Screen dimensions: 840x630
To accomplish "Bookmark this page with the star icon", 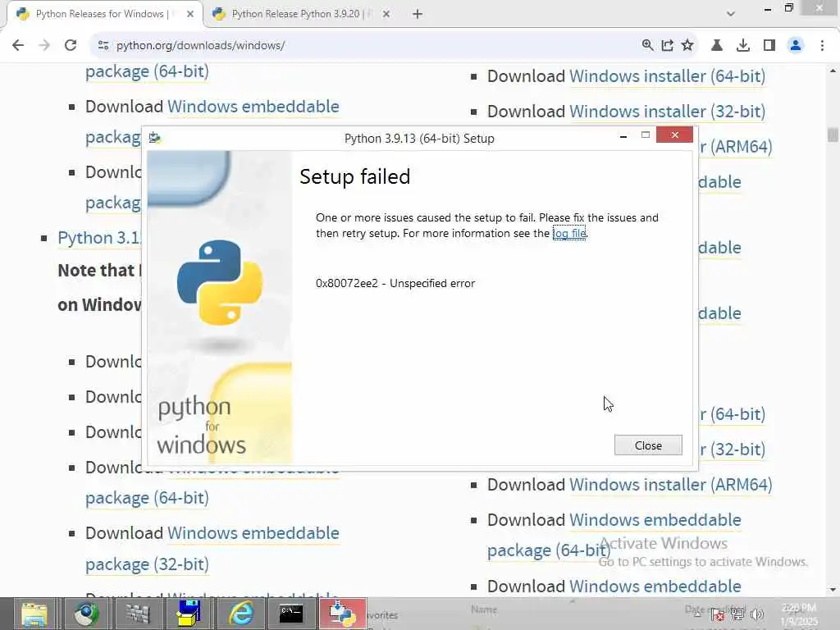I will point(687,45).
